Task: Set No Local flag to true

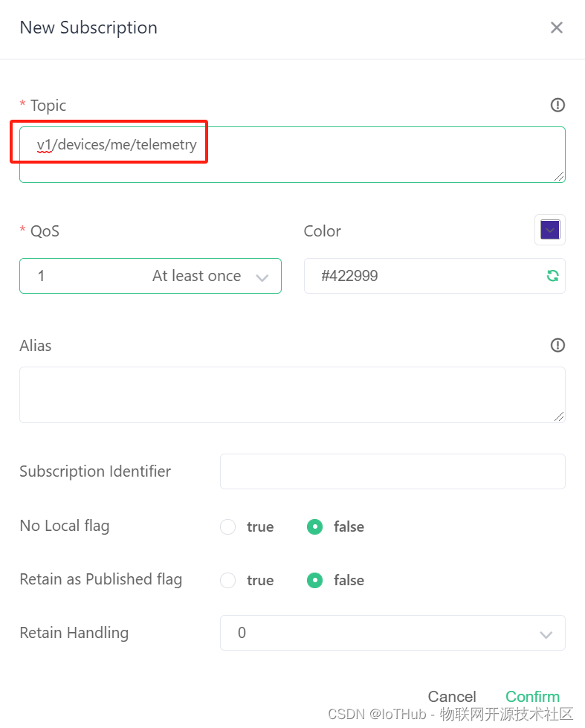Action: pyautogui.click(x=228, y=527)
